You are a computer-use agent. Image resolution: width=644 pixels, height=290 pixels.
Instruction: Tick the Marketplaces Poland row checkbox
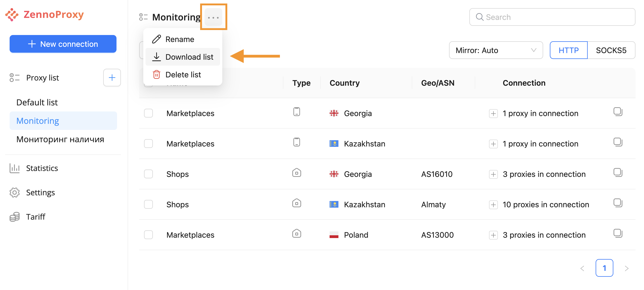(x=148, y=235)
